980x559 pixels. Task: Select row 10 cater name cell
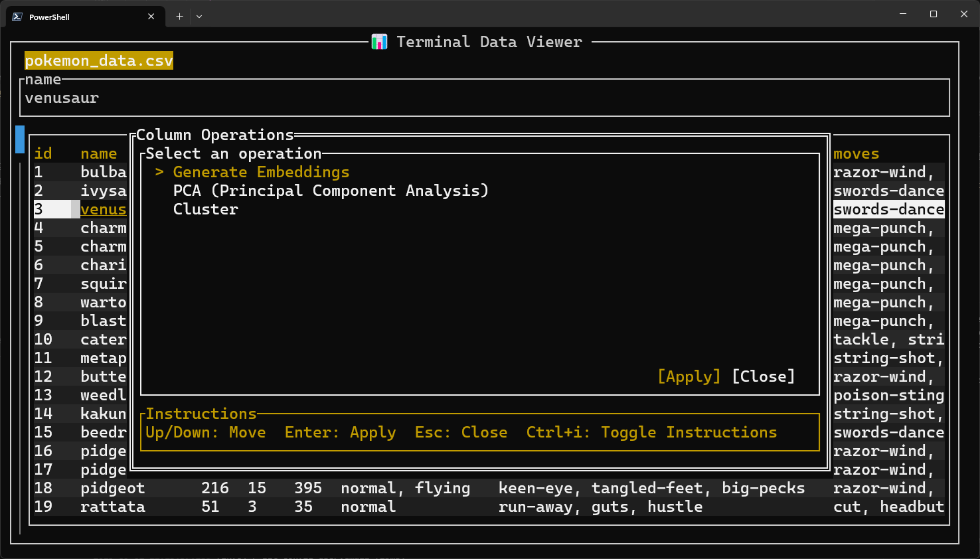[x=104, y=339]
